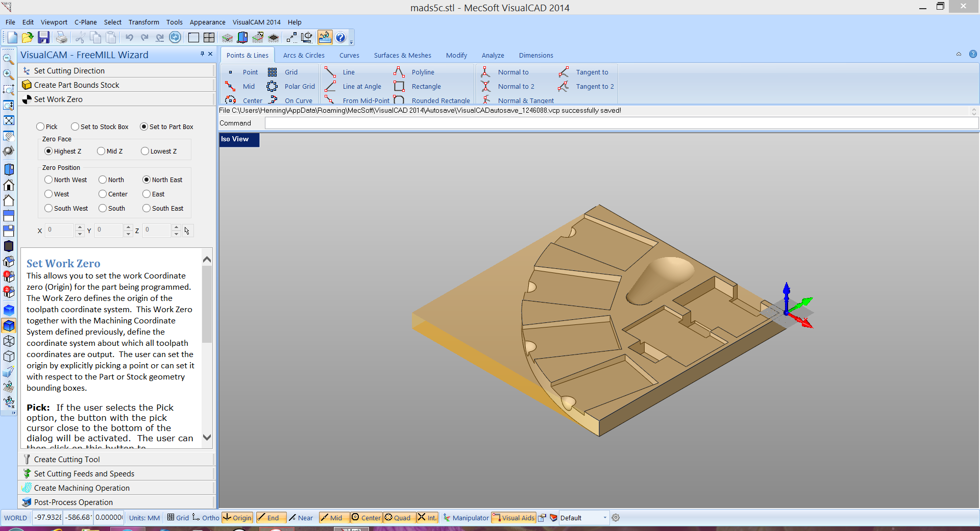Open a file with the folder icon
Screen dimensions: 980x531
point(28,37)
